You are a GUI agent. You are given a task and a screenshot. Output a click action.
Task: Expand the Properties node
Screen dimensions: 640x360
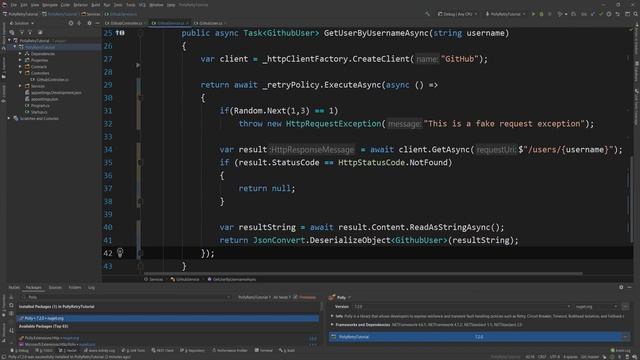click(20, 60)
